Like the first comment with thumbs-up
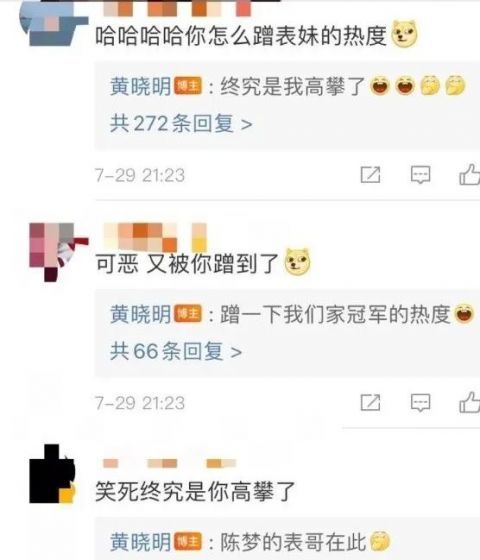480x560 pixels. pyautogui.click(x=469, y=174)
